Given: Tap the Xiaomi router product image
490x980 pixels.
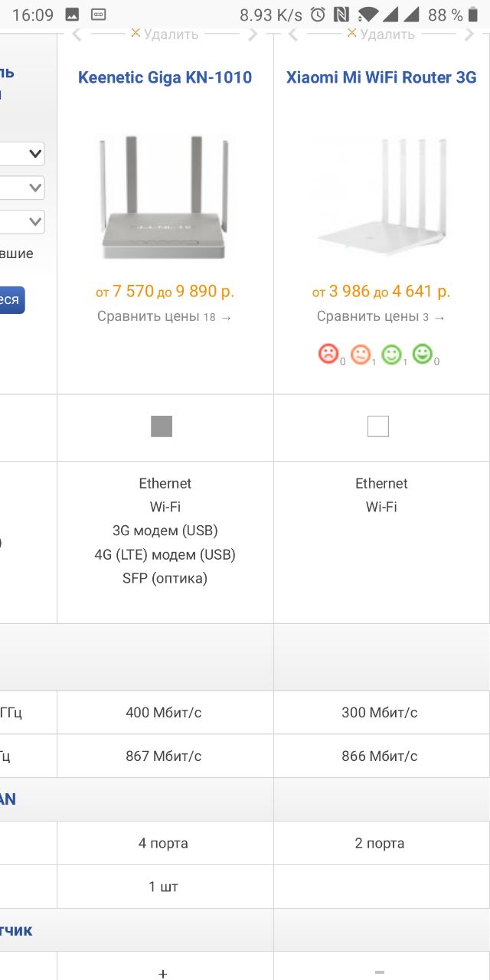Looking at the screenshot, I should point(381,196).
